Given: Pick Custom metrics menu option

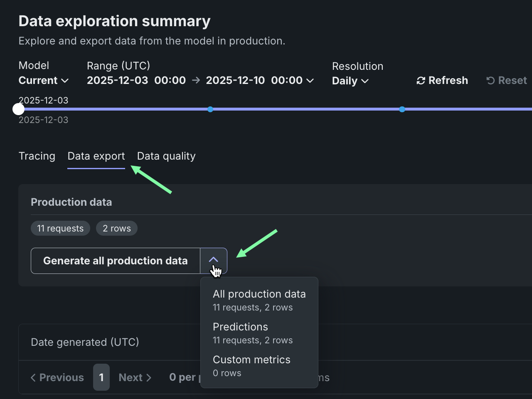Looking at the screenshot, I should pyautogui.click(x=251, y=366).
